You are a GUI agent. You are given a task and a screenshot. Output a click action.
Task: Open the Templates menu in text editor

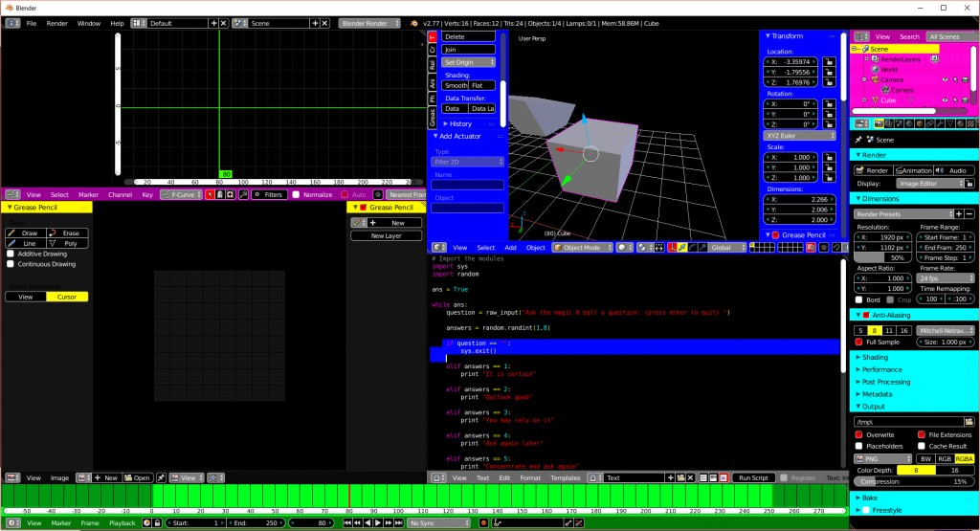(565, 478)
